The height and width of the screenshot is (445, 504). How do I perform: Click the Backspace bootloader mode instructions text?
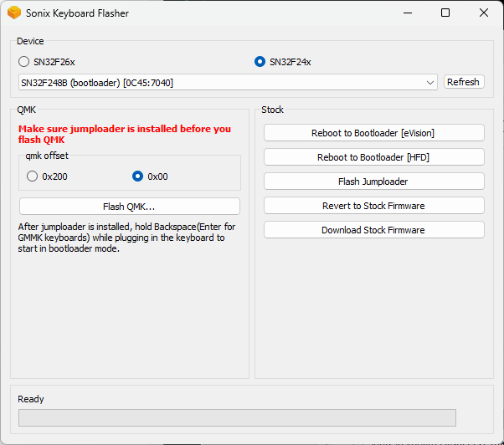[126, 238]
